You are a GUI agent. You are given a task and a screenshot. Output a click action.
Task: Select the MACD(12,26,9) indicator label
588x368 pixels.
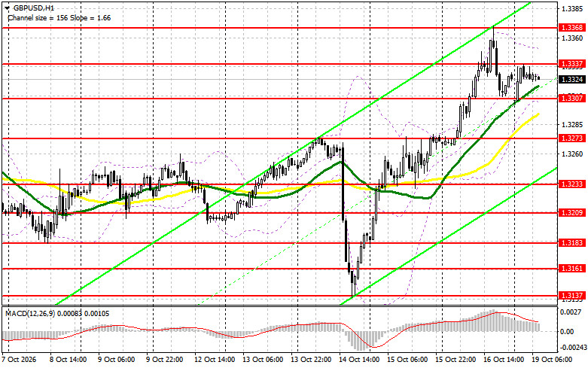pyautogui.click(x=57, y=313)
